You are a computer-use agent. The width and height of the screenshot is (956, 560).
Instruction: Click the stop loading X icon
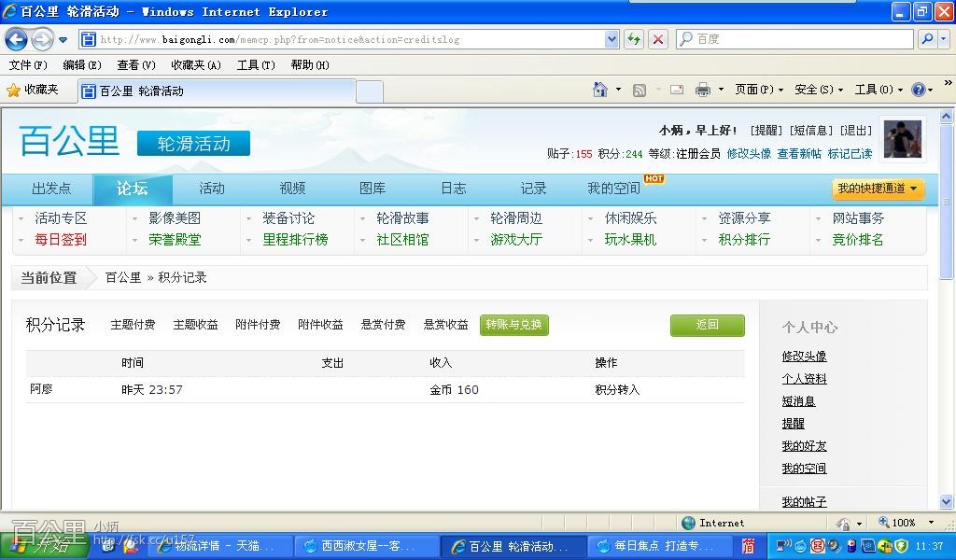658,39
